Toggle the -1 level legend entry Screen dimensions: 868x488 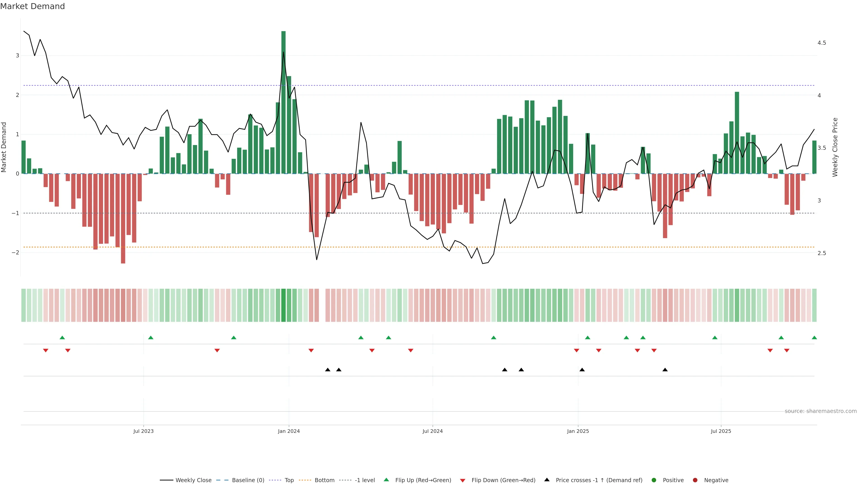pyautogui.click(x=365, y=480)
